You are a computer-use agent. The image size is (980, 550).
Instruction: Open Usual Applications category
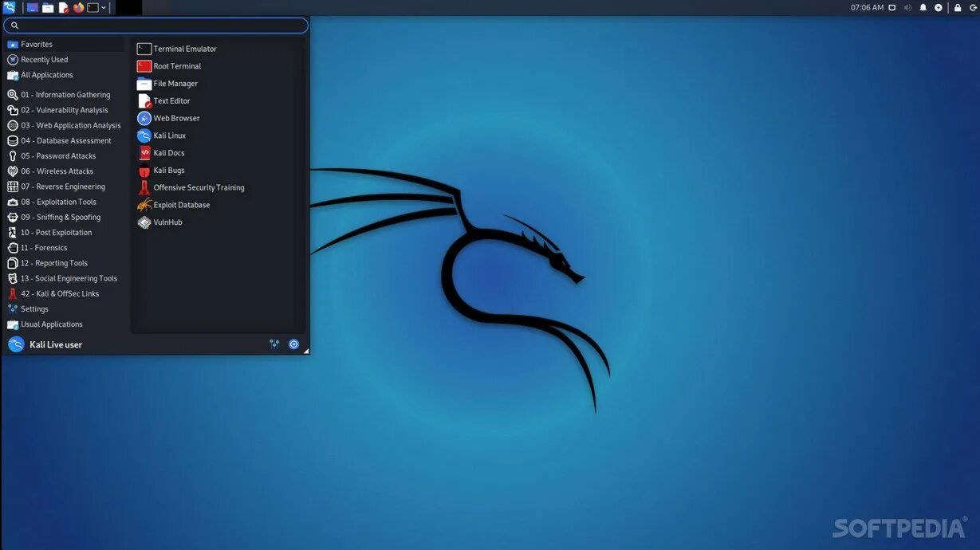pyautogui.click(x=65, y=324)
